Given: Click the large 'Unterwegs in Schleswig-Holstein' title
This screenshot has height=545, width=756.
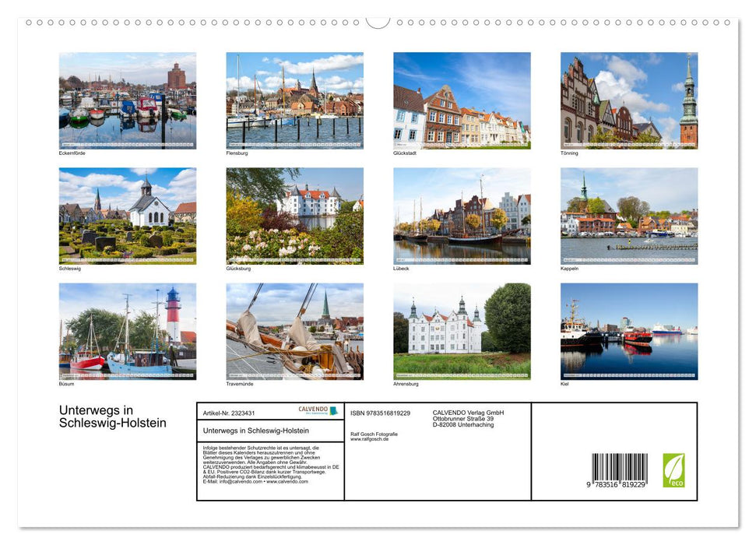Looking at the screenshot, I should pyautogui.click(x=112, y=417).
